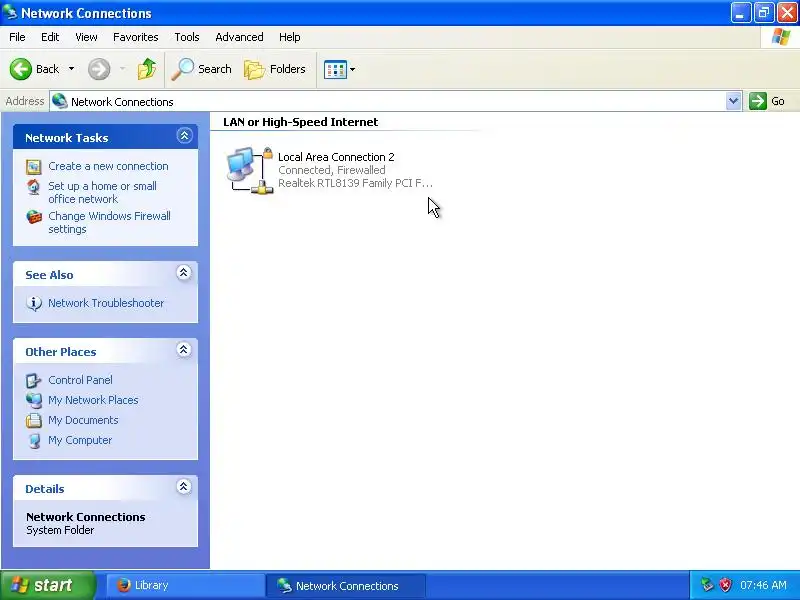Select Local Area Connection 2 name text
The height and width of the screenshot is (600, 800).
point(336,157)
